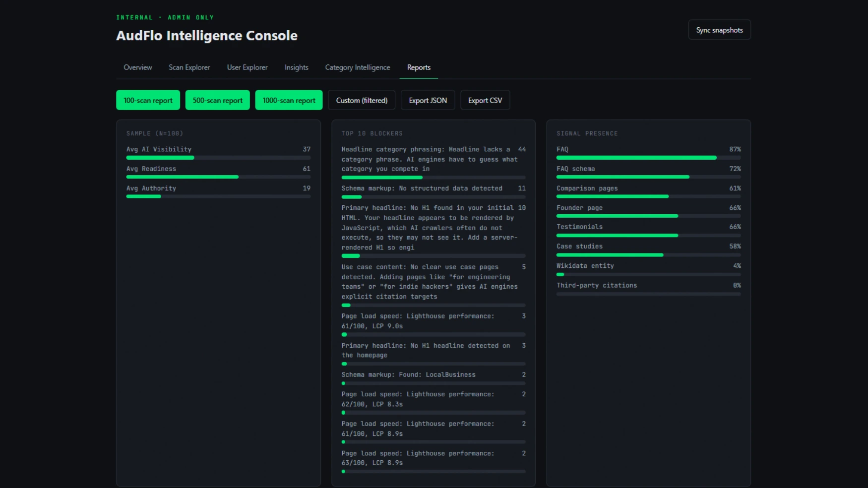Click the FAQ signal presence bar
Viewport: 868px width, 488px height.
[648, 158]
